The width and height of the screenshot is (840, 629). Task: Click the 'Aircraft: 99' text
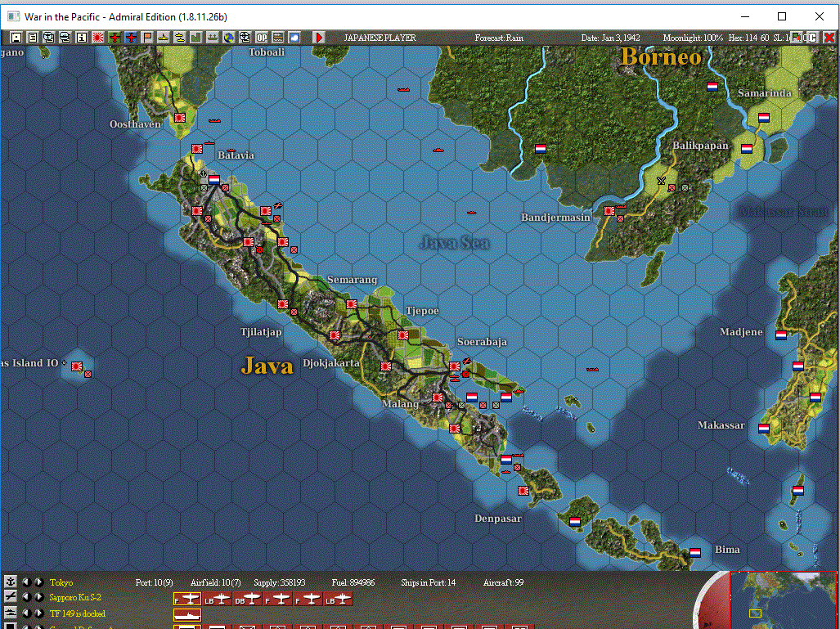coord(503,582)
